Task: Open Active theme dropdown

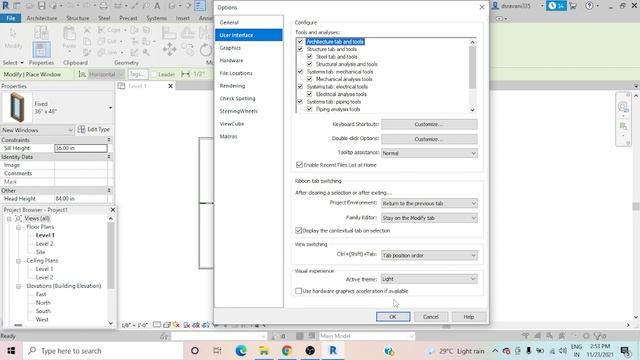Action: coord(429,279)
